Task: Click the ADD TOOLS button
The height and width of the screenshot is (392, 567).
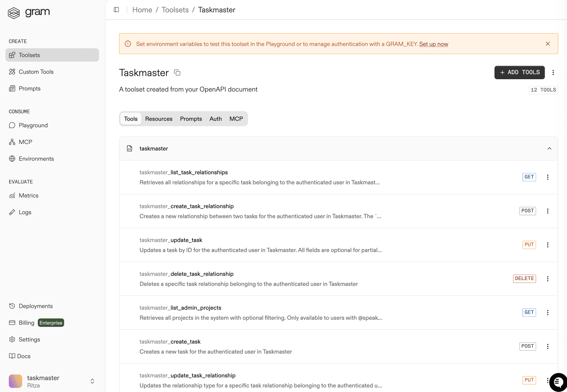Action: coord(519,72)
